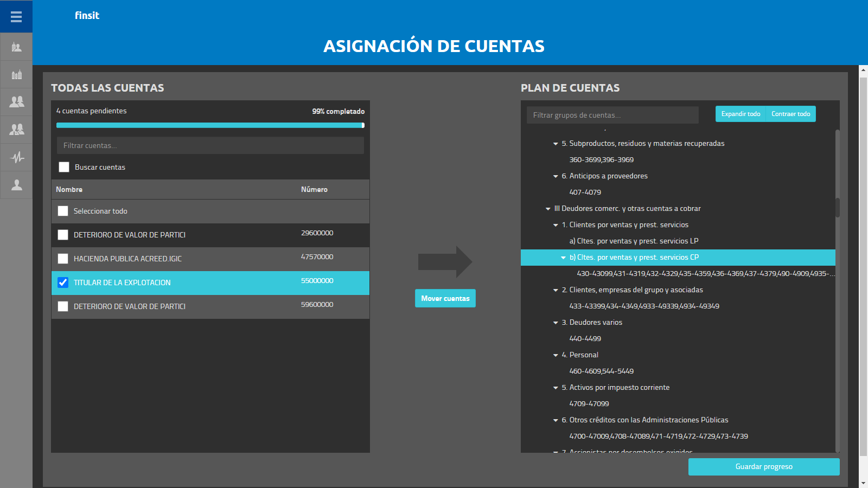Select the 4709-47099 account range
Viewport: 868px width, 488px height.
tap(589, 404)
